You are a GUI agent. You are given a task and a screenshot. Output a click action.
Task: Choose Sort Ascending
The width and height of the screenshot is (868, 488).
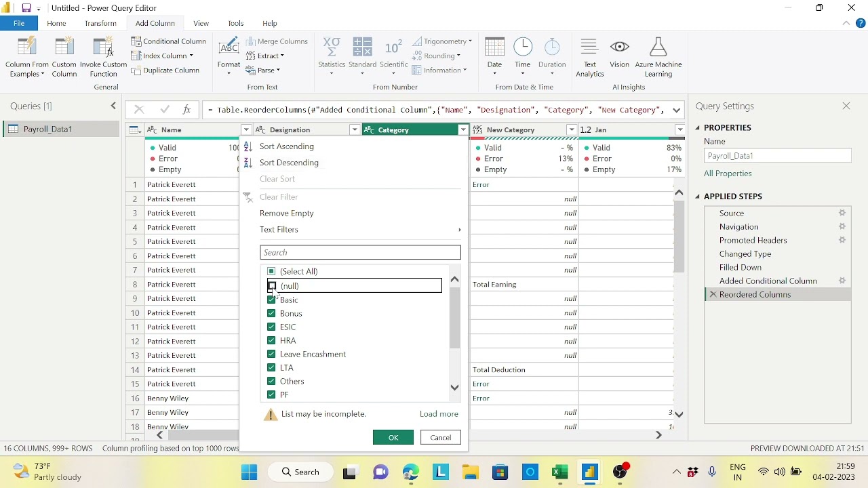click(x=287, y=146)
